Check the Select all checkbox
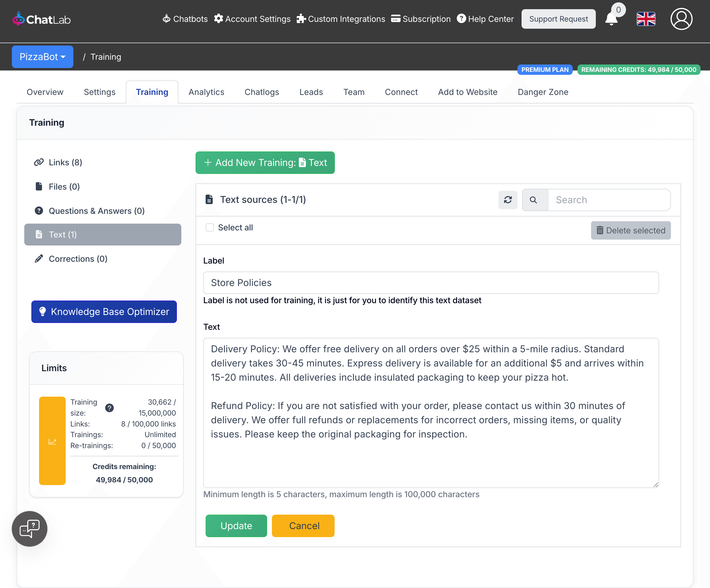The height and width of the screenshot is (588, 710). tap(210, 227)
